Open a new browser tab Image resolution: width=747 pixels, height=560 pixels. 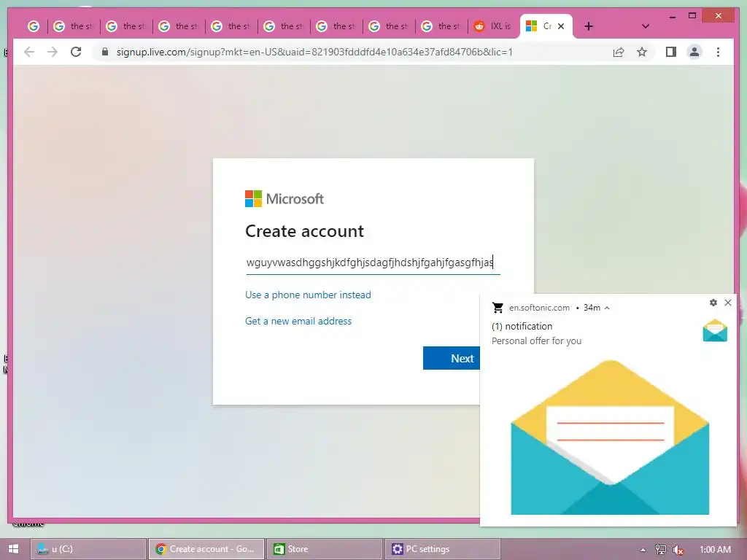(589, 26)
